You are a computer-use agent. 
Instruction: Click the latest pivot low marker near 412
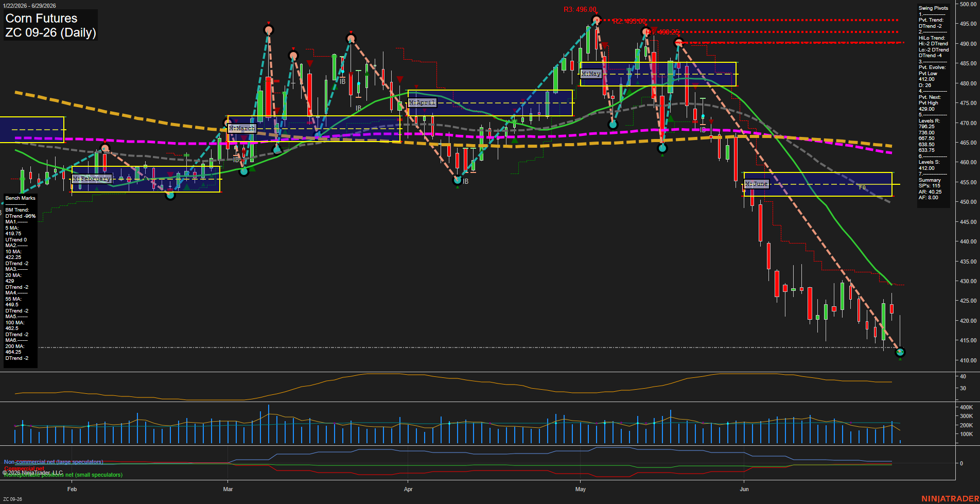(x=900, y=352)
